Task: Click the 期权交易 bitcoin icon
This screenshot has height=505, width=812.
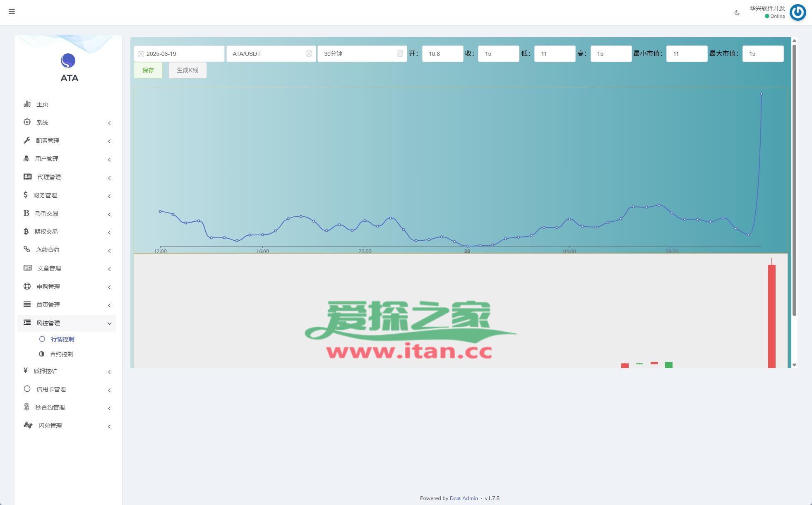Action: pos(26,231)
